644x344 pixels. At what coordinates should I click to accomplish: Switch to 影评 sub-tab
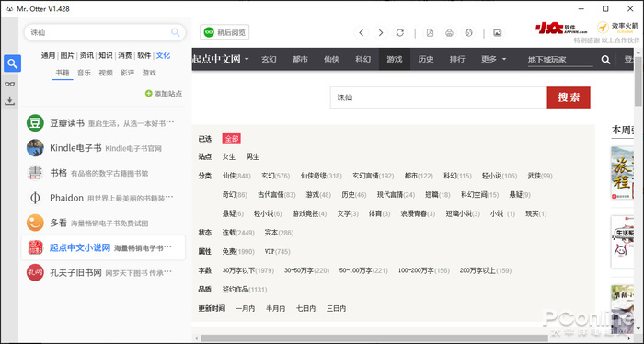click(127, 73)
